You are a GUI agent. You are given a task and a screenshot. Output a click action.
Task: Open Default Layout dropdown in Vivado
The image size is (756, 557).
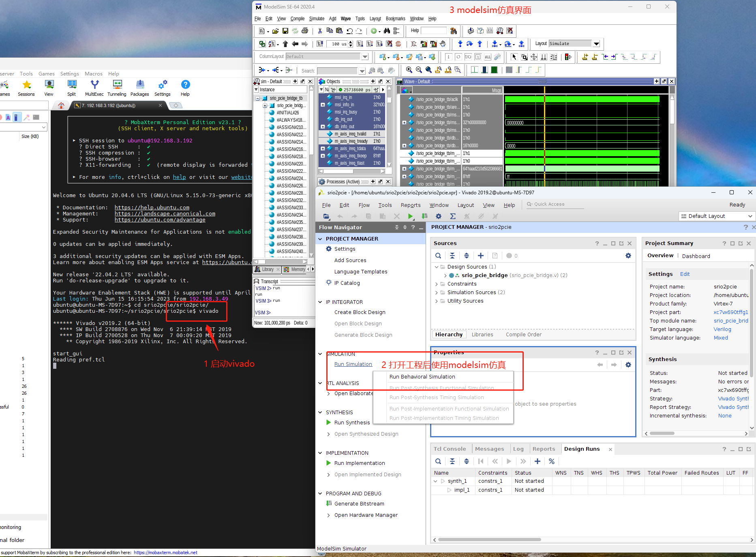pos(717,216)
